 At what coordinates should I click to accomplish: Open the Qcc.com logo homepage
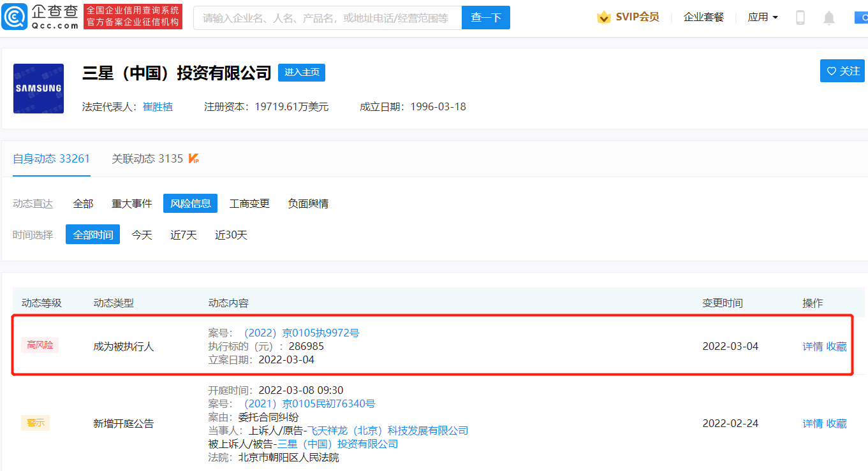tap(40, 17)
